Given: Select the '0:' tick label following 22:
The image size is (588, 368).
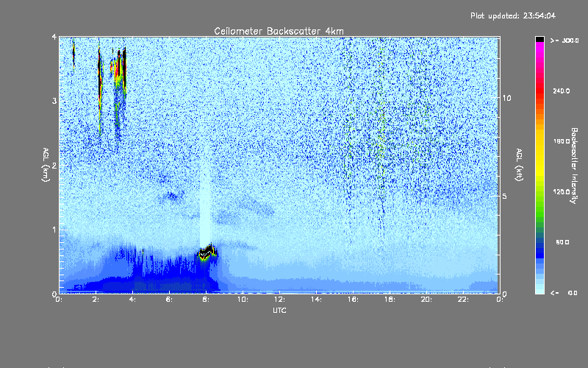Looking at the screenshot, I should tap(500, 300).
